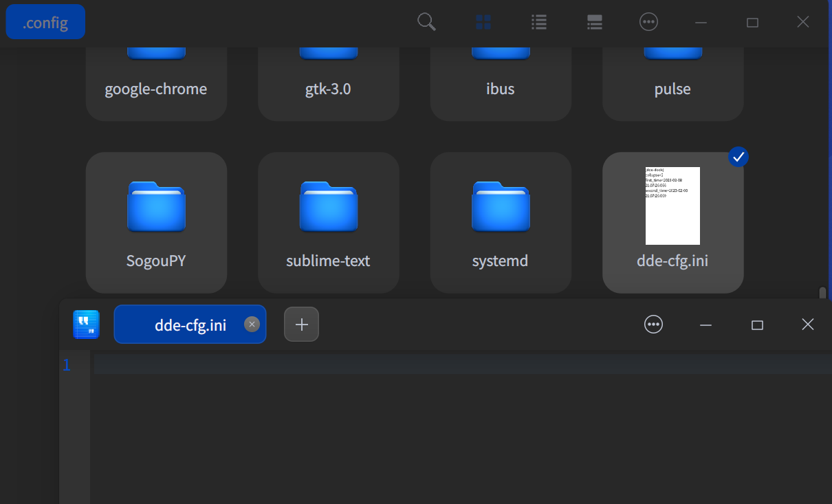The image size is (832, 504).
Task: Maximize the text editor window
Action: (x=757, y=325)
